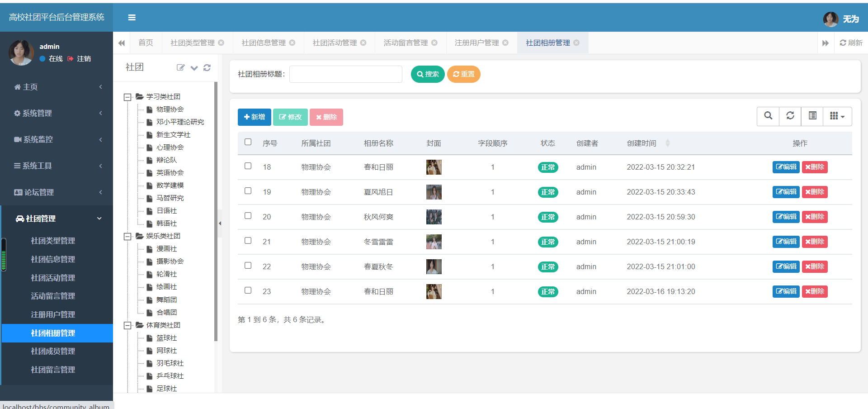
Task: Collapse the 社团管理 sidebar menu
Action: 57,219
